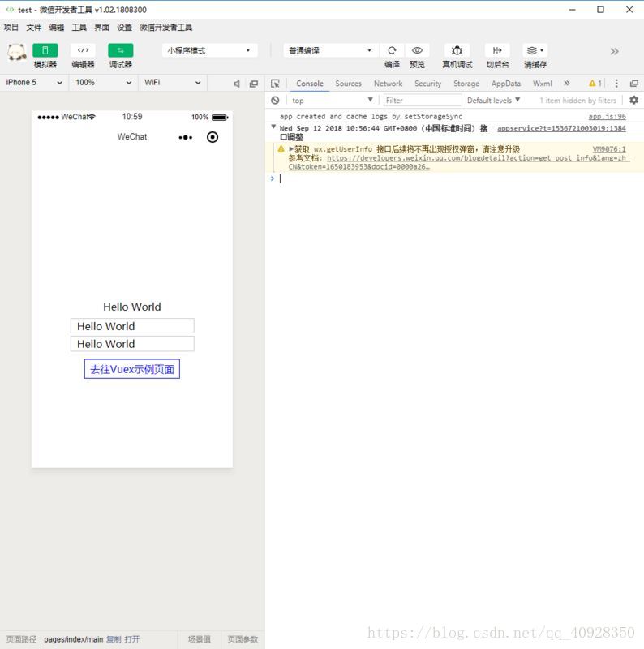Click the first Hello World input box
Image resolution: width=644 pixels, height=649 pixels.
point(132,326)
